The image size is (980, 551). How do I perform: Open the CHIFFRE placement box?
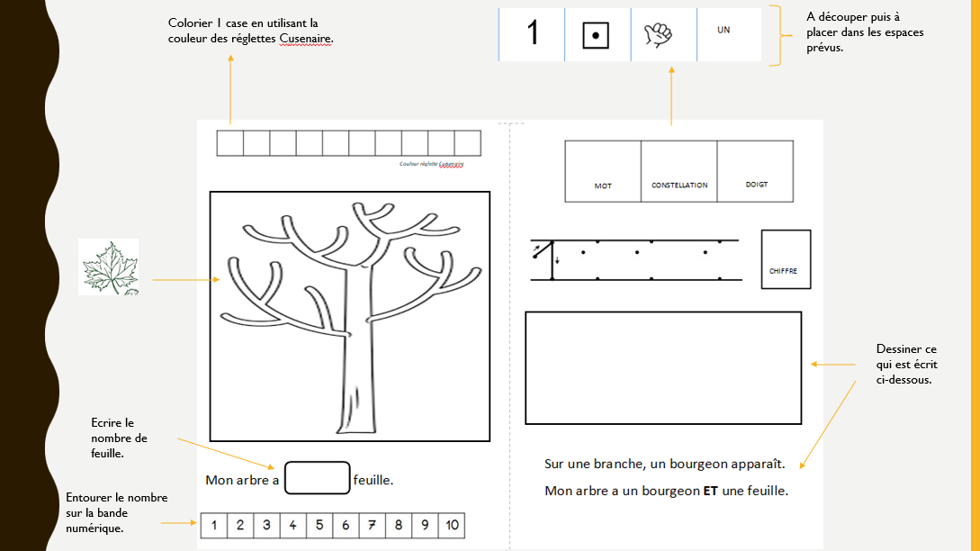[786, 258]
